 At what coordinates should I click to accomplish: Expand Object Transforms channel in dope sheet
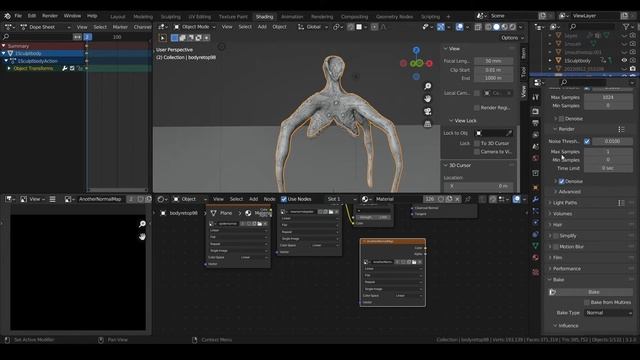9,69
